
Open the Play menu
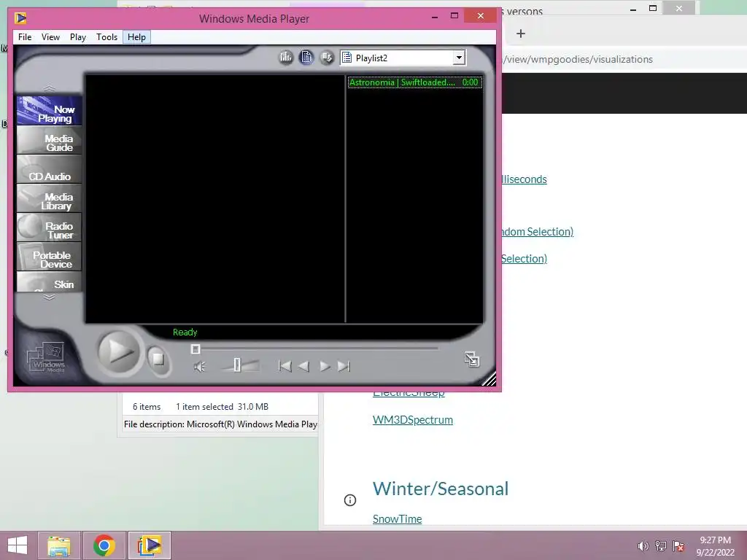(77, 36)
